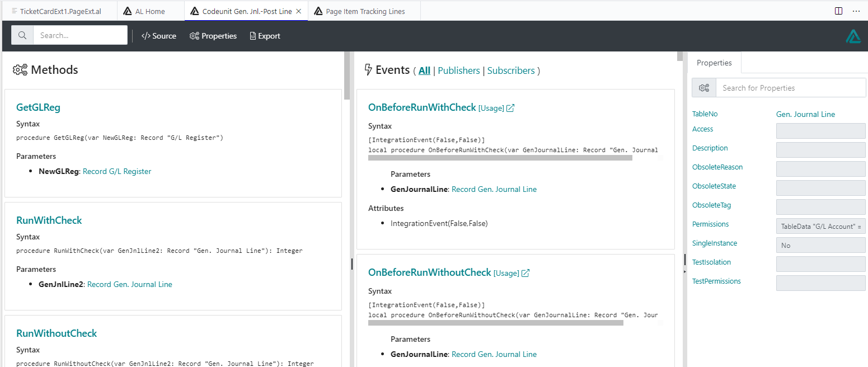Click the Export toolbar button
Image resolution: width=868 pixels, height=367 pixels.
pos(265,36)
